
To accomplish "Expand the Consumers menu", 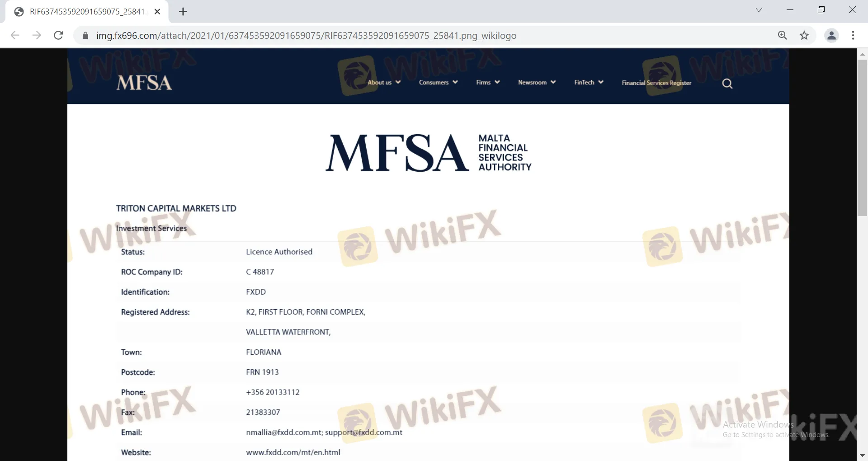I will tap(439, 82).
